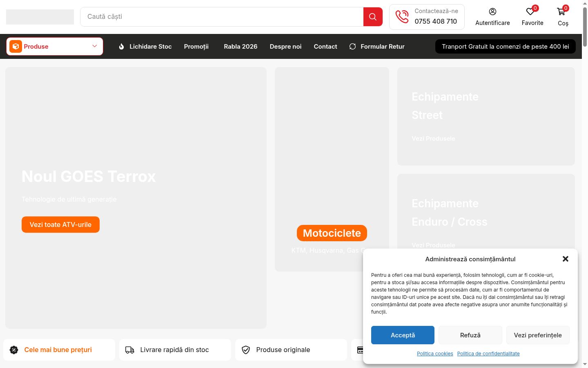Click the delivery truck icon

[x=130, y=350]
